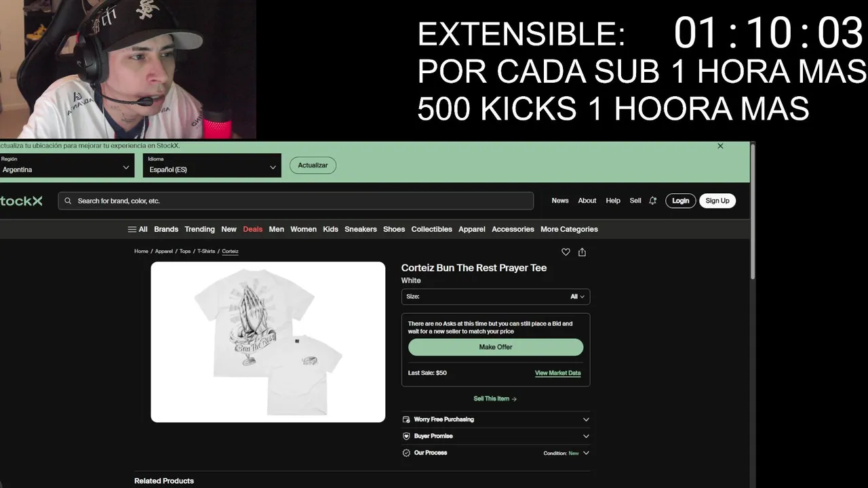Click the Corteiz tee product image

coord(268,342)
